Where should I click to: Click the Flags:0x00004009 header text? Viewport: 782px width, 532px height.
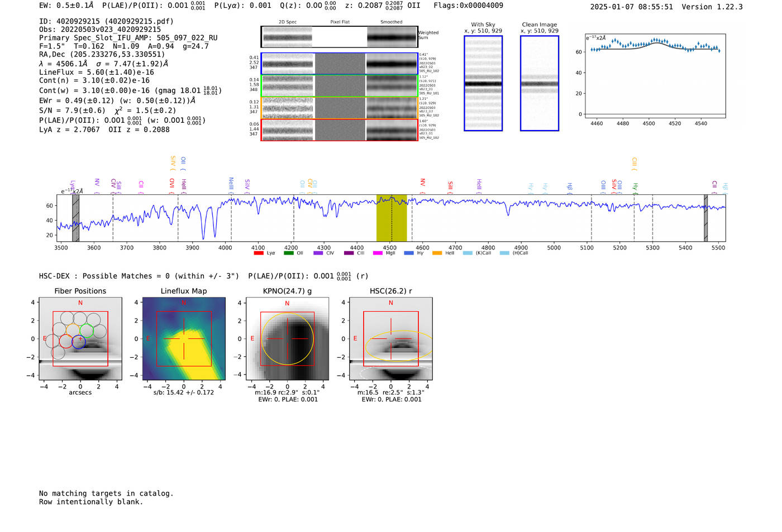point(468,6)
